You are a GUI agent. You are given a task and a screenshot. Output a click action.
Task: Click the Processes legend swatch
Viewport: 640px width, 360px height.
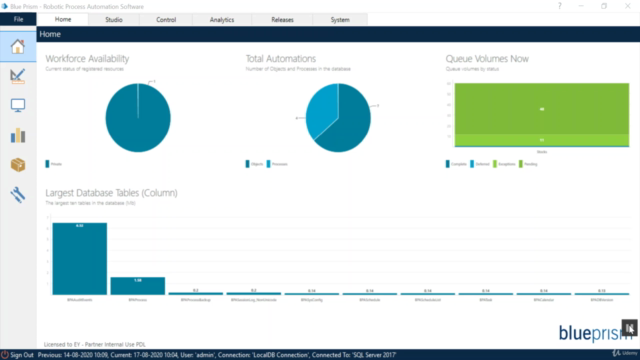pyautogui.click(x=268, y=164)
